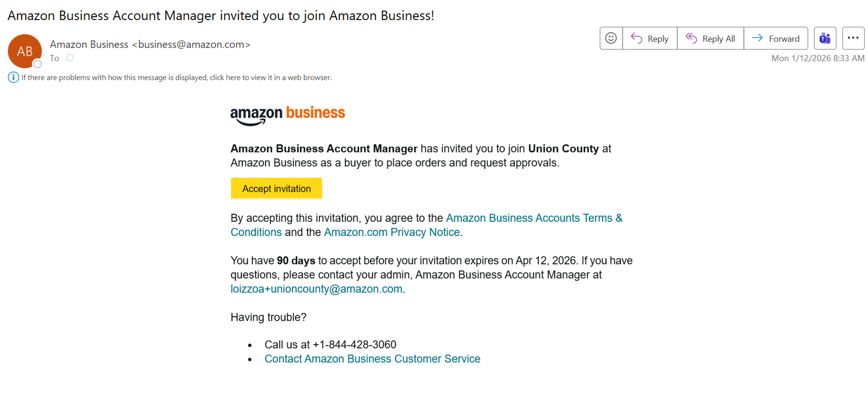868x411 pixels.
Task: Click the loizzoa+unioncounty@amazon.com email link
Action: tap(316, 289)
